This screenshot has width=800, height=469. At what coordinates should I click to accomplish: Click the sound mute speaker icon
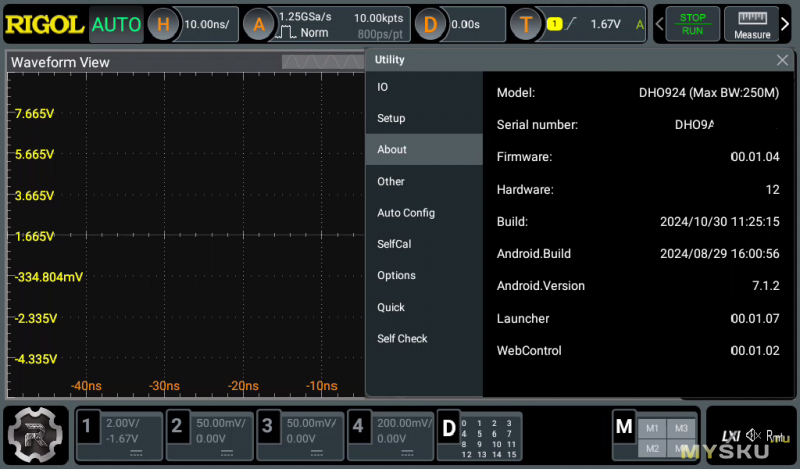tap(755, 435)
